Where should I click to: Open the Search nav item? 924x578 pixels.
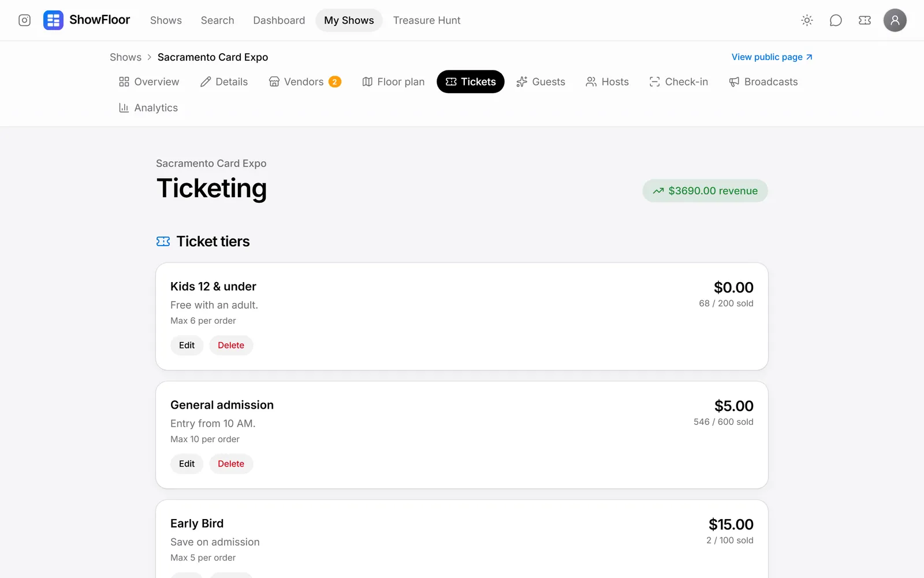click(x=217, y=20)
